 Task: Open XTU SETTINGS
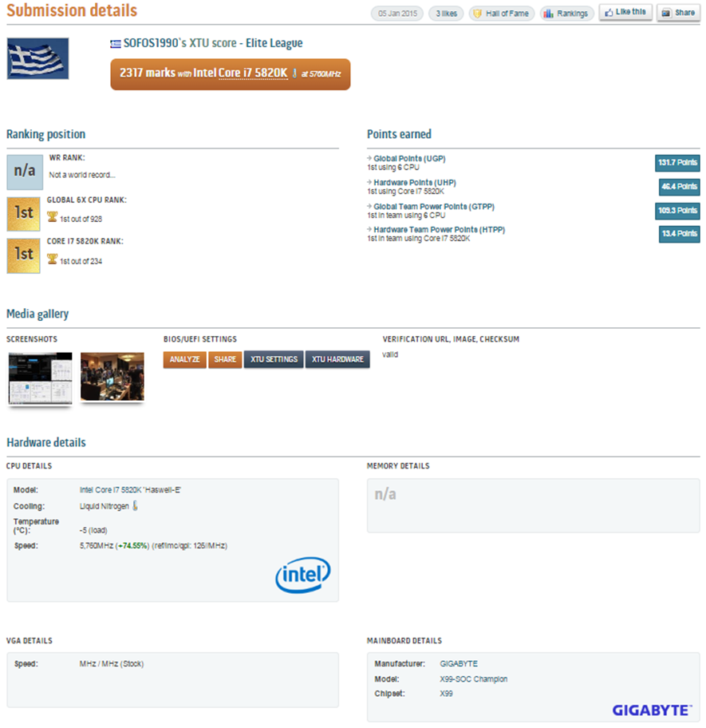point(274,360)
